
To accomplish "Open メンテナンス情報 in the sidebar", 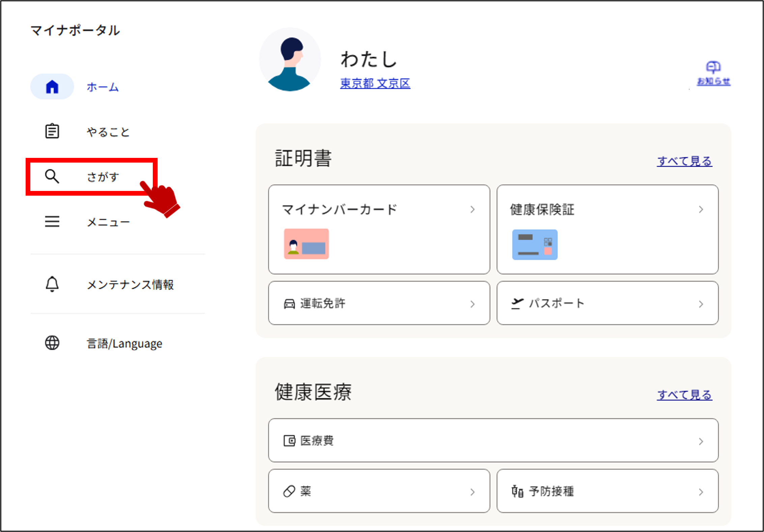I will [130, 285].
